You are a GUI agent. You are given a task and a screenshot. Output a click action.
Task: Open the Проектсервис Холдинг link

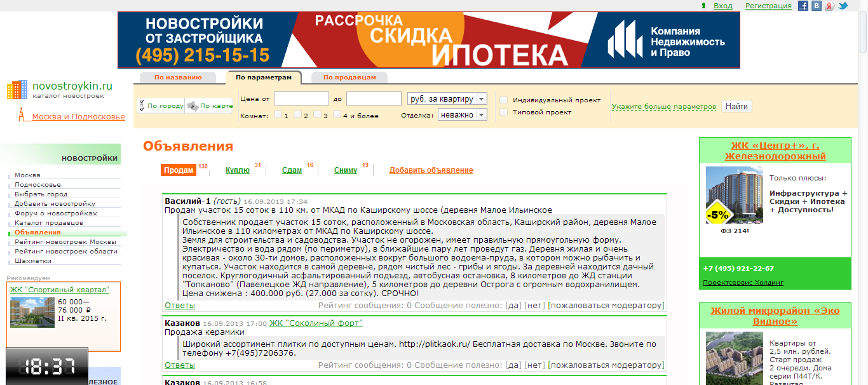743,283
